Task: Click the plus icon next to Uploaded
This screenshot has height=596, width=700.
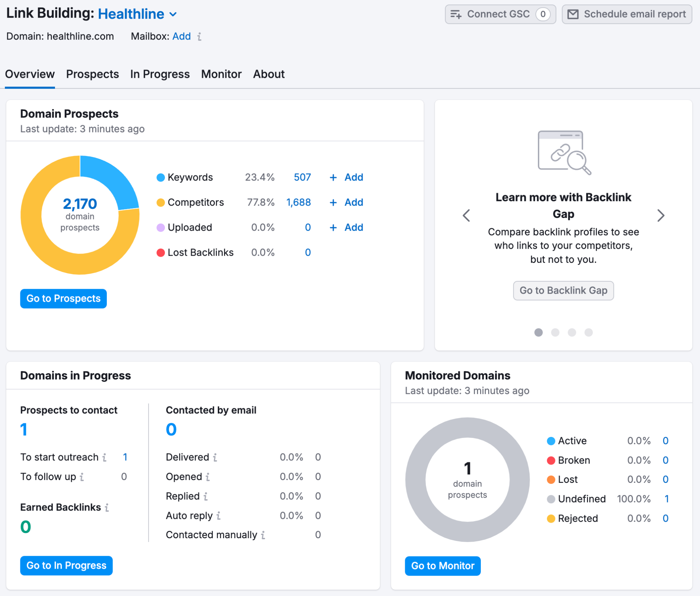Action: 333,227
